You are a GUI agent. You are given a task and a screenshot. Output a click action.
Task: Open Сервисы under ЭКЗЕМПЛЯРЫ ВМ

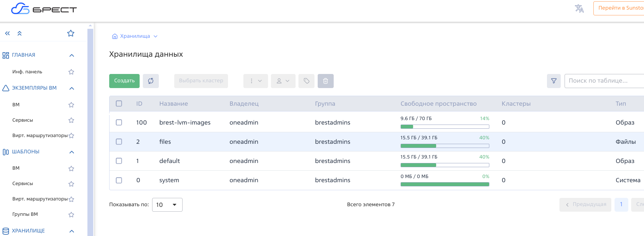click(23, 120)
